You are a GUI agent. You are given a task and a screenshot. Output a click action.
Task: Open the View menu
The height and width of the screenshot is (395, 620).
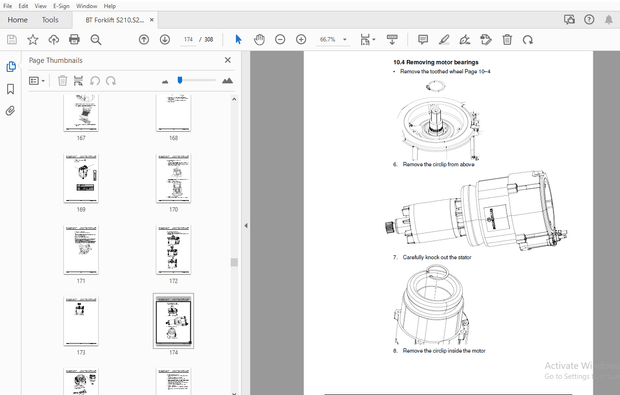point(40,6)
